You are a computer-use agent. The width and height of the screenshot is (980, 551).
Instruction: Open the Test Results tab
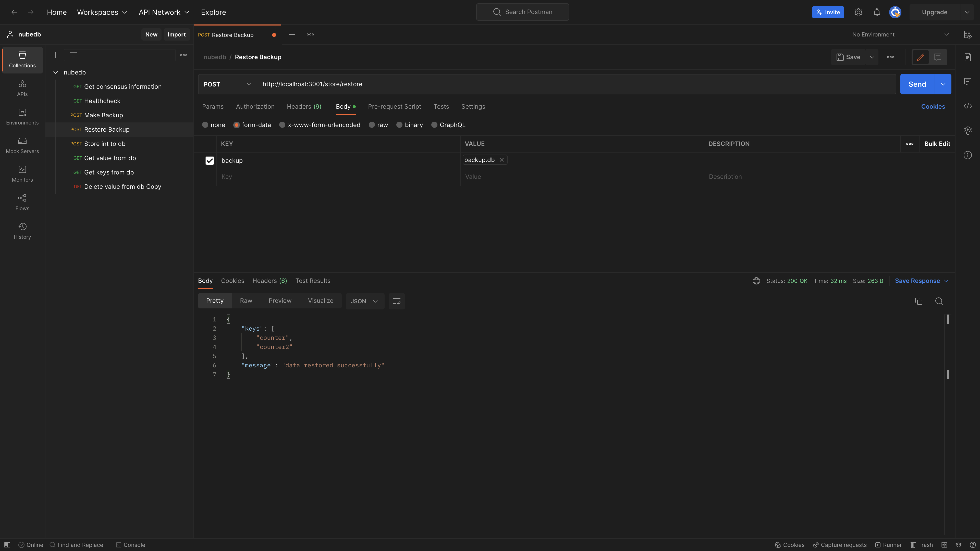coord(313,281)
